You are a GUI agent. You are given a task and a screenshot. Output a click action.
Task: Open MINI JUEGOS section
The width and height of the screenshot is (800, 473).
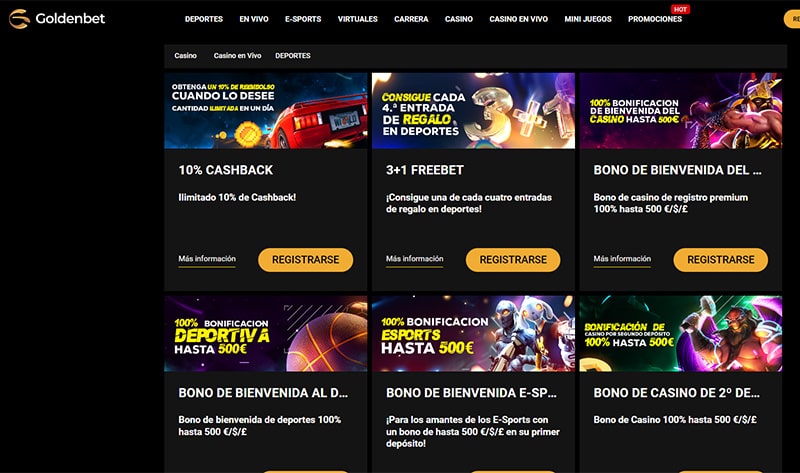tap(588, 19)
